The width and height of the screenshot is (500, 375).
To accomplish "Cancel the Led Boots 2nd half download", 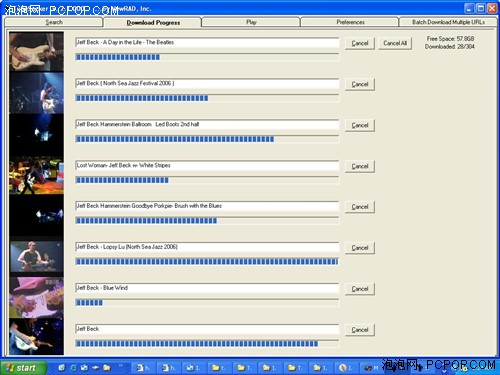I will point(360,125).
